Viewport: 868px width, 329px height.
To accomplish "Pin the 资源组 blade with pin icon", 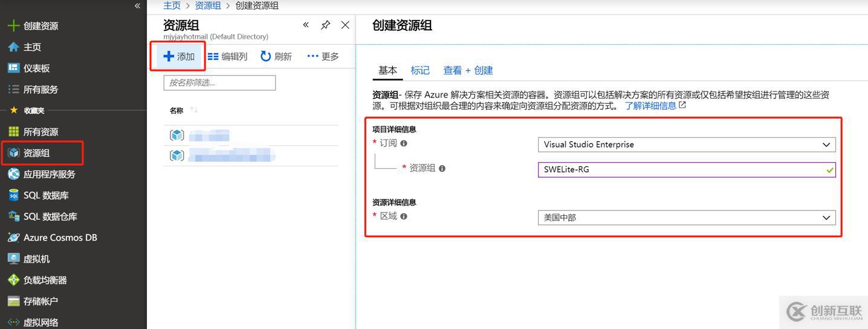I will (x=325, y=25).
